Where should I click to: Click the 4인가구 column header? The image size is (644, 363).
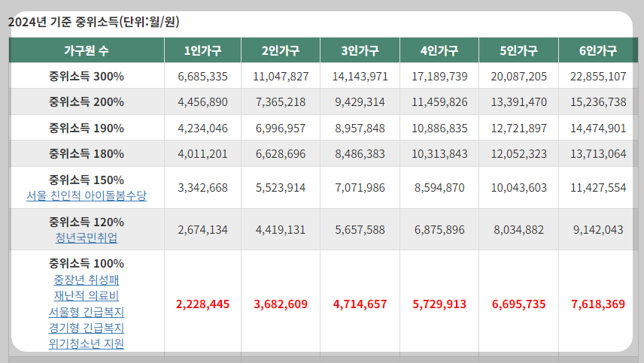(x=439, y=50)
